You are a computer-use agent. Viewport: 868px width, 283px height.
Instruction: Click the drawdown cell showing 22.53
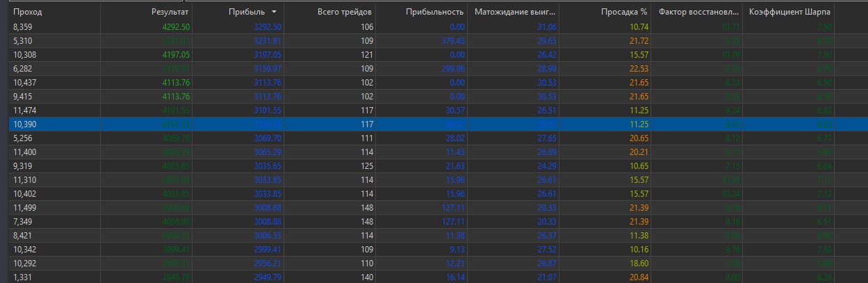point(639,68)
